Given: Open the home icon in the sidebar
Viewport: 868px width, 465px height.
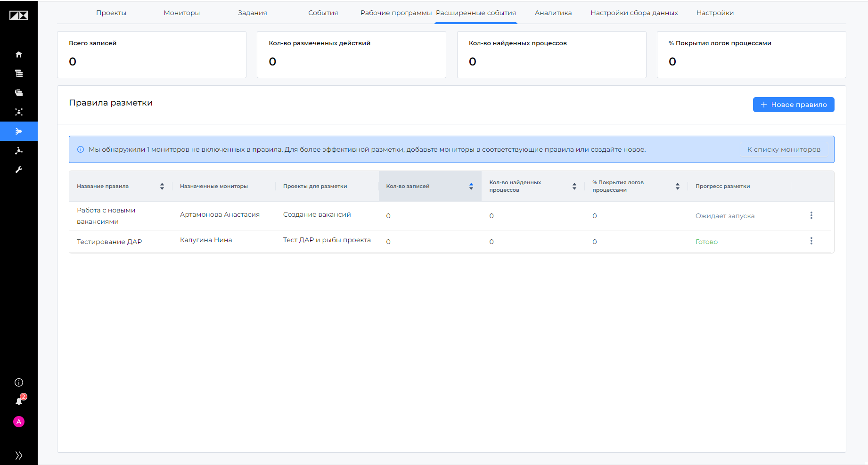Looking at the screenshot, I should (19, 55).
